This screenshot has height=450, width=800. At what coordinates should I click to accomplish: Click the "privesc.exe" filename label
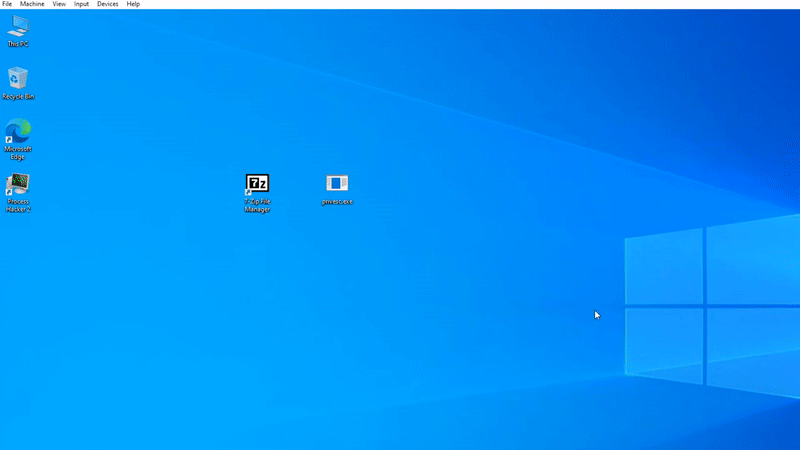pos(337,202)
